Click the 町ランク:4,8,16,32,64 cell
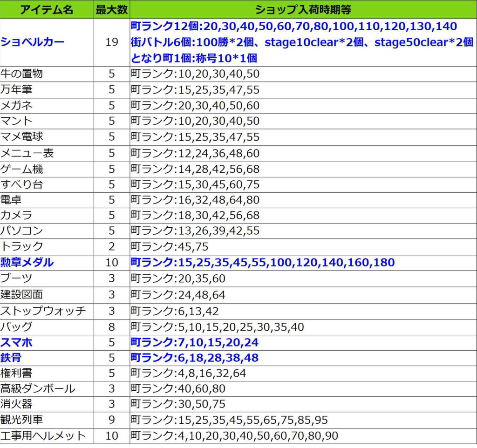The image size is (477, 448). tap(188, 373)
